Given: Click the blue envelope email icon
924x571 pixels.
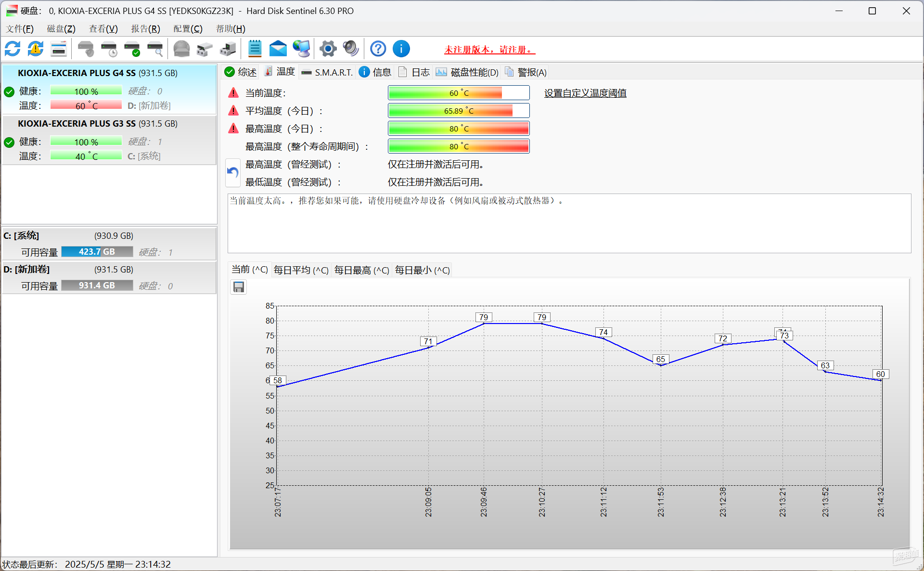Looking at the screenshot, I should click(278, 49).
